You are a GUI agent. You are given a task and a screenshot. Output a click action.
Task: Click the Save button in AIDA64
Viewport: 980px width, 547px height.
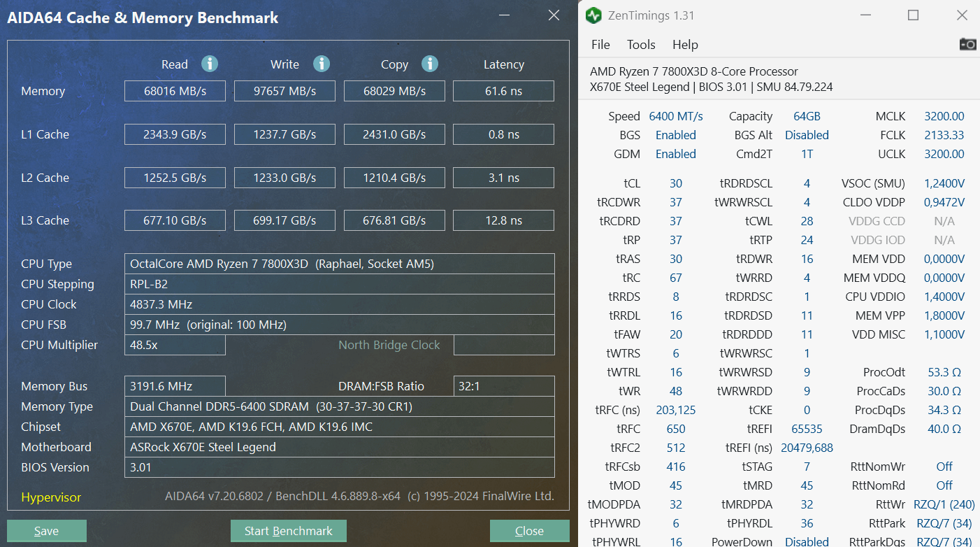(x=47, y=531)
